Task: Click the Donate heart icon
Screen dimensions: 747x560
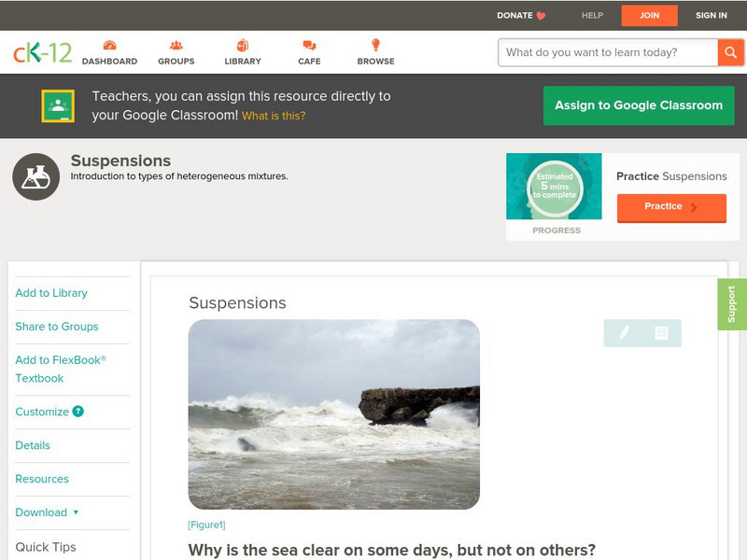Action: pyautogui.click(x=541, y=16)
